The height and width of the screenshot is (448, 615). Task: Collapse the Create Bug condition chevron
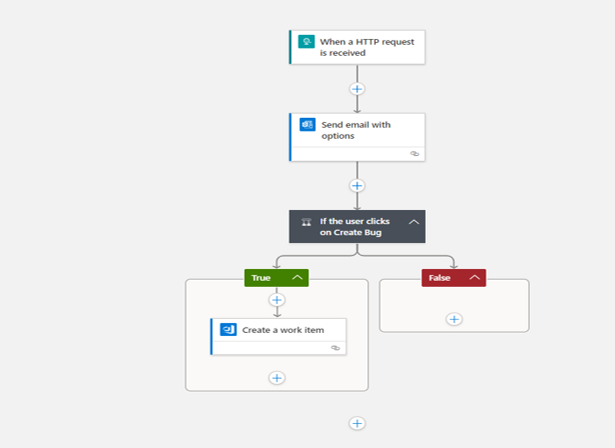click(414, 222)
